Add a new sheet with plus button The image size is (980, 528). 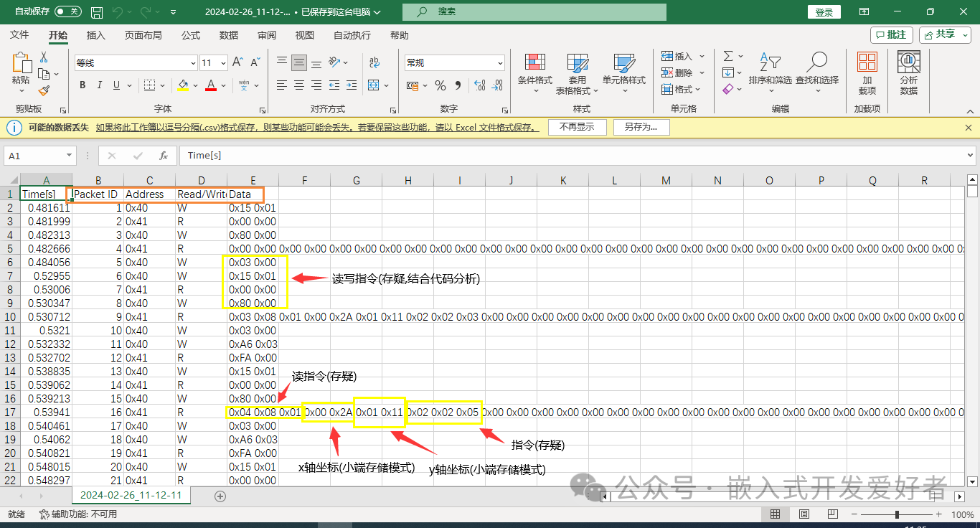(220, 496)
